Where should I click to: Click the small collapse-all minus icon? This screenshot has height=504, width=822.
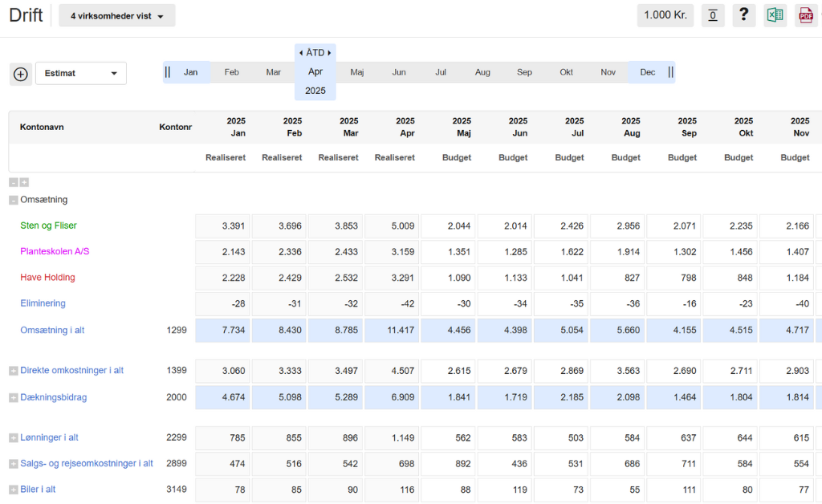click(x=14, y=182)
